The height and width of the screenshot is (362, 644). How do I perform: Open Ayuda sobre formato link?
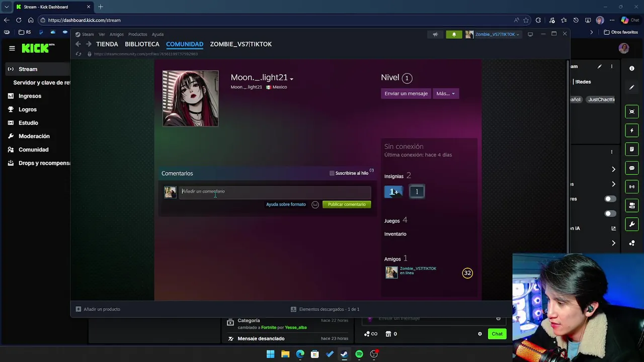click(286, 205)
